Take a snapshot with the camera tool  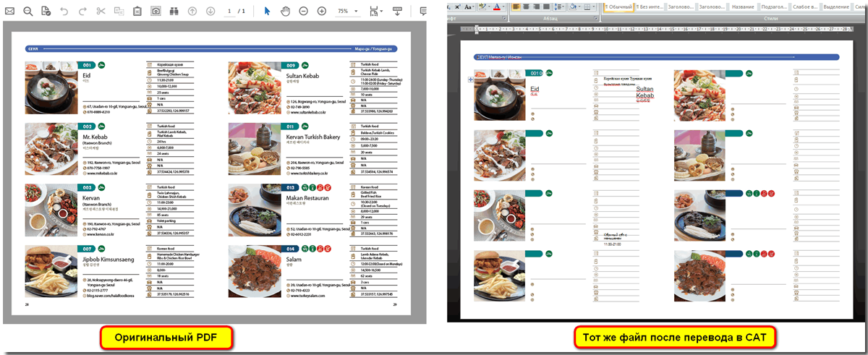pyautogui.click(x=156, y=12)
